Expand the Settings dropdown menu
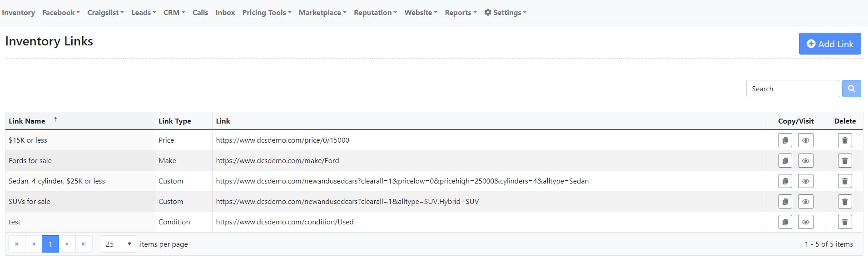The height and width of the screenshot is (258, 868). 505,13
